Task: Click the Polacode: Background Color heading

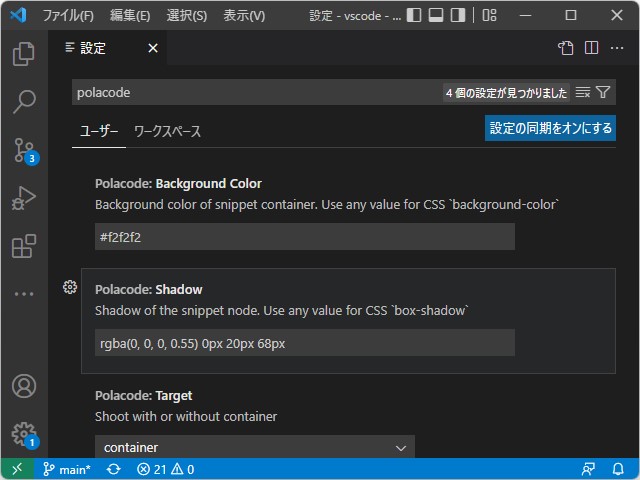Action: pos(178,184)
